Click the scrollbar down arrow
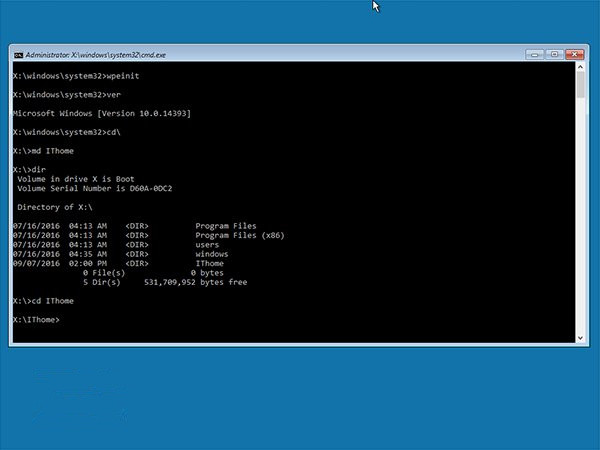Image resolution: width=600 pixels, height=450 pixels. (x=580, y=338)
